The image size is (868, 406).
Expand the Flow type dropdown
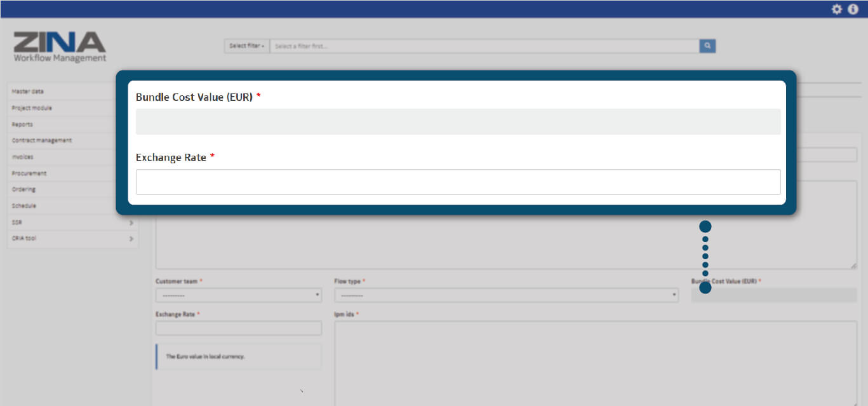click(x=505, y=295)
